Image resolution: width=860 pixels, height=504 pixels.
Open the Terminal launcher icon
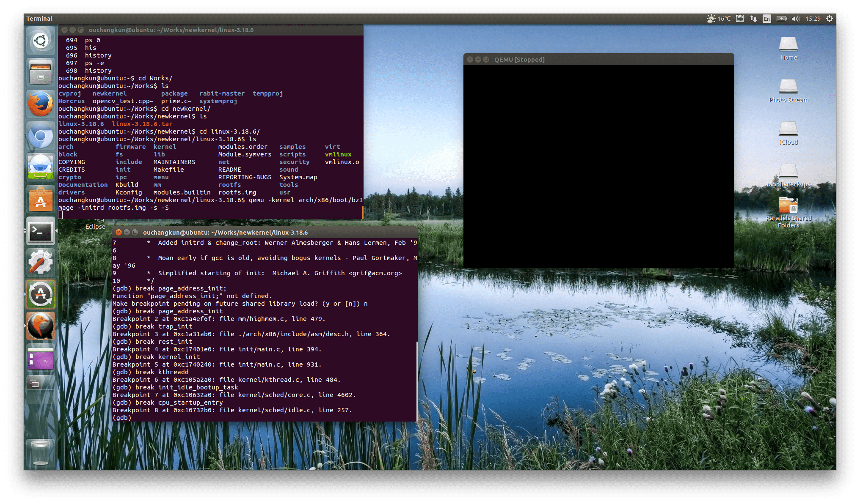(x=41, y=231)
